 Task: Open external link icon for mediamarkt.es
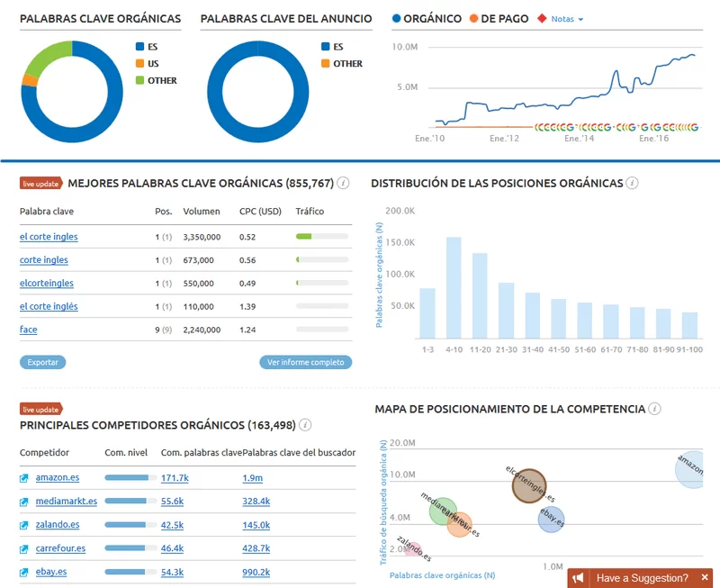pyautogui.click(x=24, y=502)
